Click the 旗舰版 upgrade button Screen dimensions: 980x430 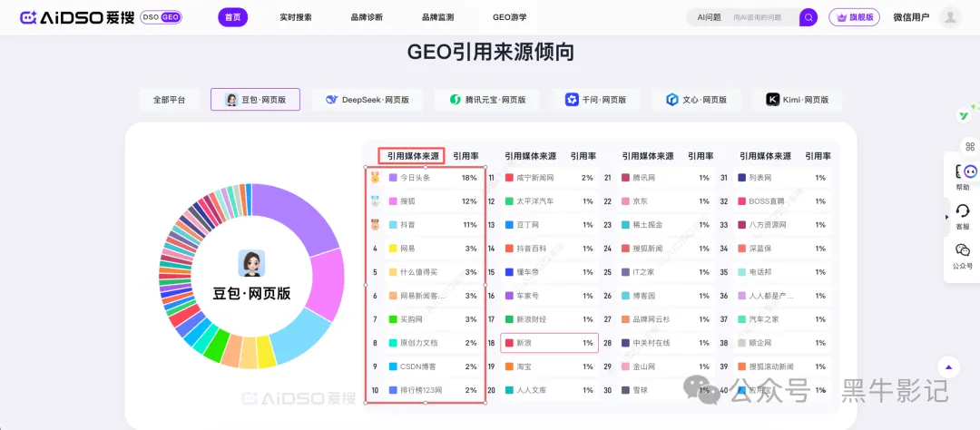(x=854, y=17)
